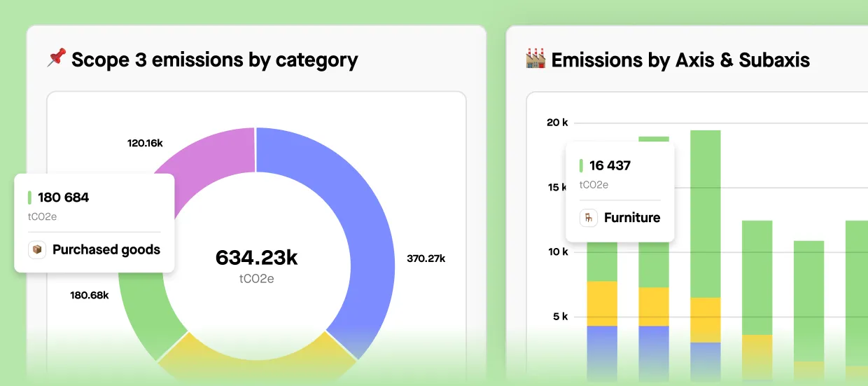Click the pushpin icon beside Scope 3 title

[x=56, y=59]
